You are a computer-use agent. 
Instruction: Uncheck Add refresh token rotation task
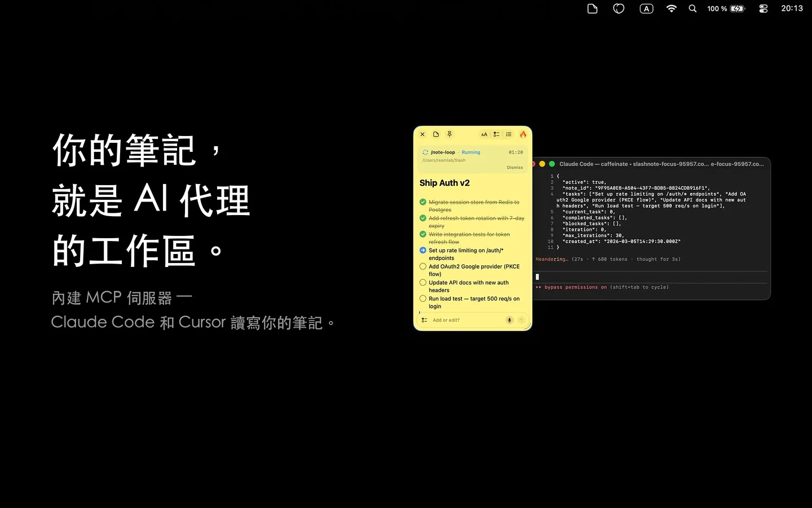[423, 218]
